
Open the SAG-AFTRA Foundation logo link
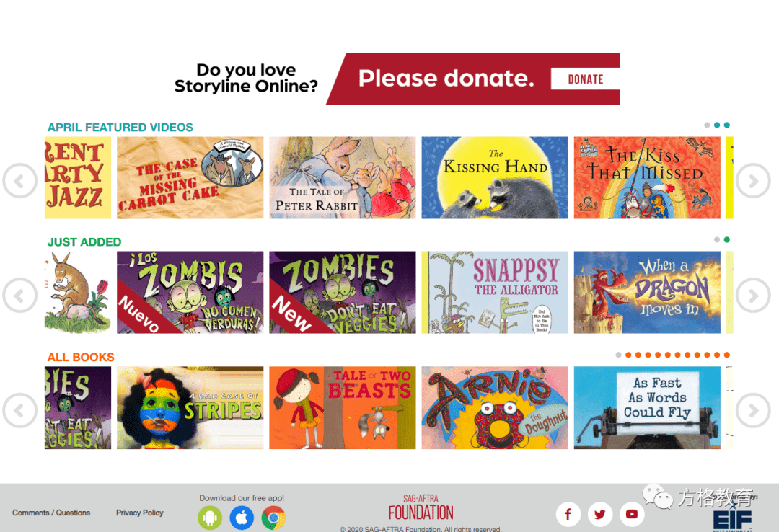point(421,507)
